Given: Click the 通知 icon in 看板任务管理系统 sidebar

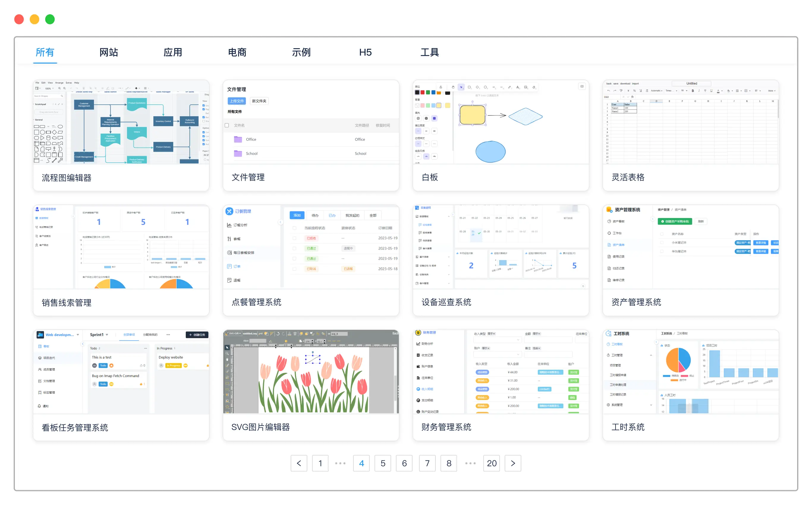Looking at the screenshot, I should (40, 406).
